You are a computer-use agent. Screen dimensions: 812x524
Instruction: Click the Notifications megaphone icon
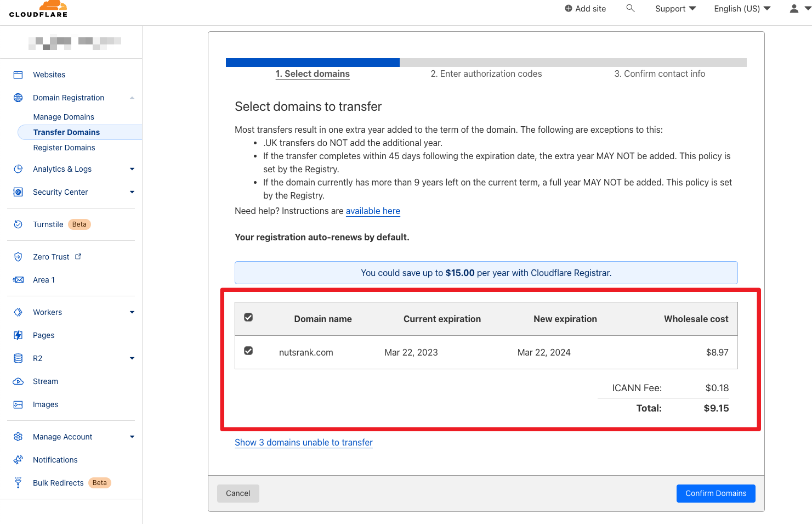click(18, 460)
